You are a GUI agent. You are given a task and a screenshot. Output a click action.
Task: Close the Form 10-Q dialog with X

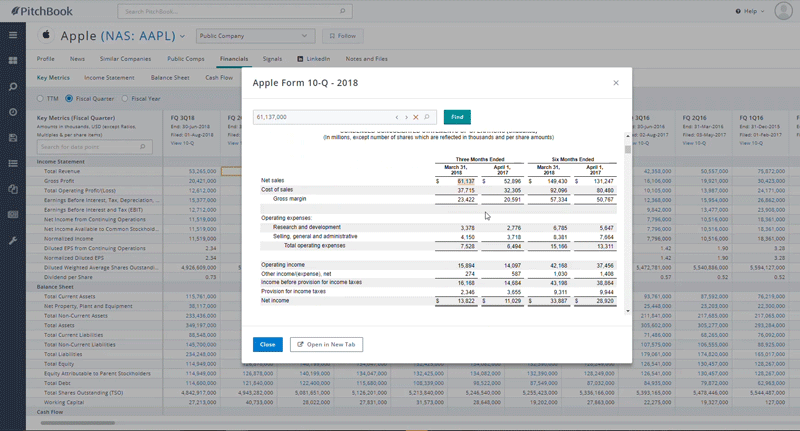(x=616, y=83)
